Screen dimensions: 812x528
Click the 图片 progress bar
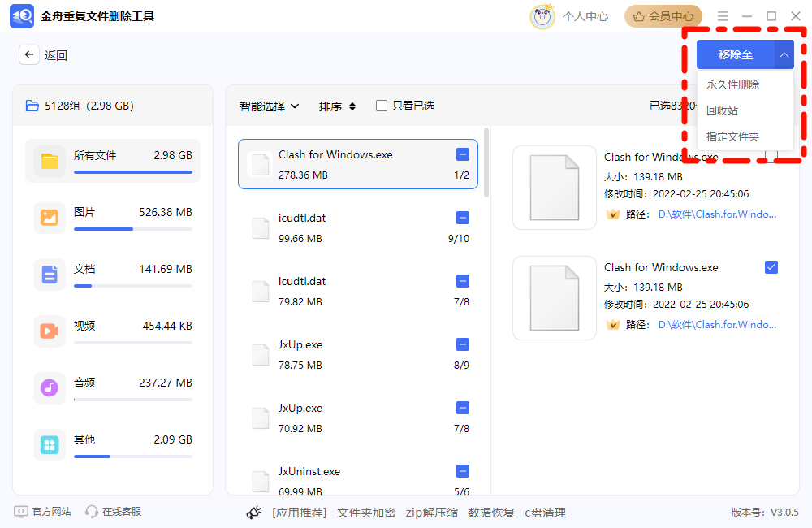tap(133, 229)
